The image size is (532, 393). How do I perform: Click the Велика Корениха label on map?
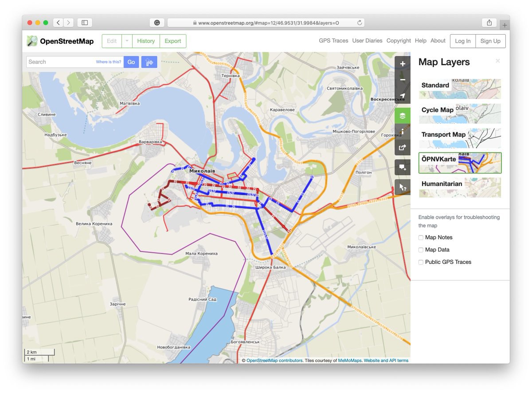[94, 224]
